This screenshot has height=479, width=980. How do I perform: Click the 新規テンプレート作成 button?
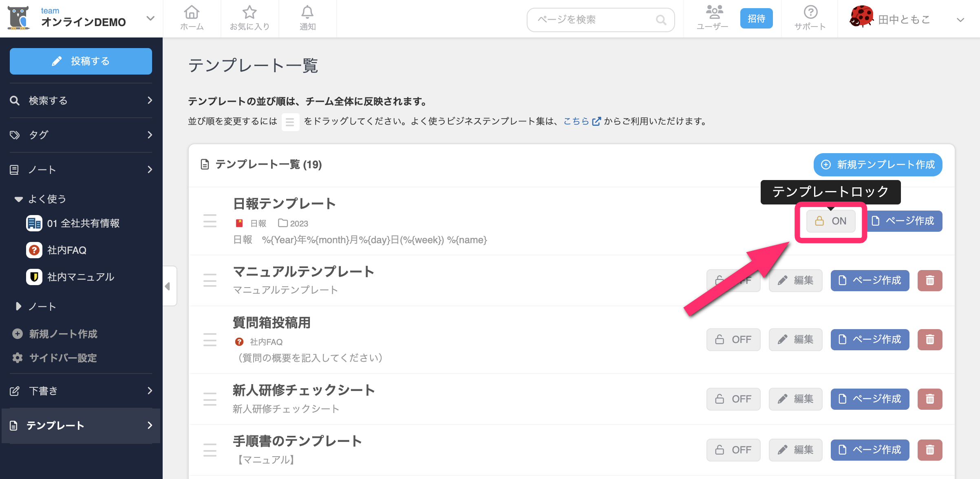(878, 165)
